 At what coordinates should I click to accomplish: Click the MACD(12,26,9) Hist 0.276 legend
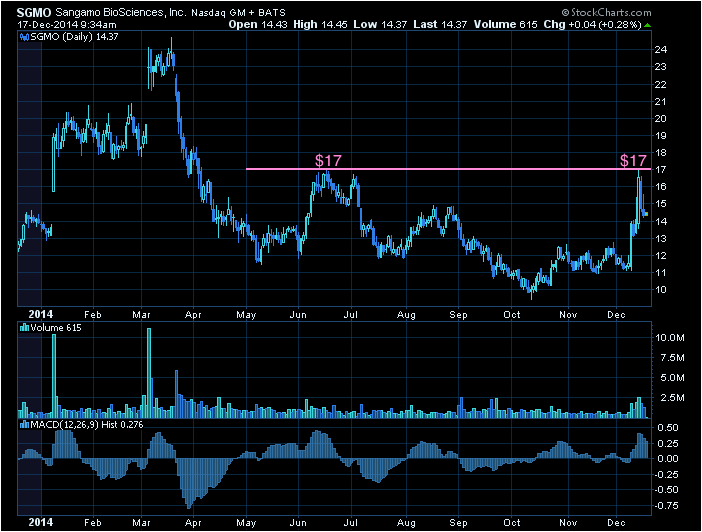87,425
